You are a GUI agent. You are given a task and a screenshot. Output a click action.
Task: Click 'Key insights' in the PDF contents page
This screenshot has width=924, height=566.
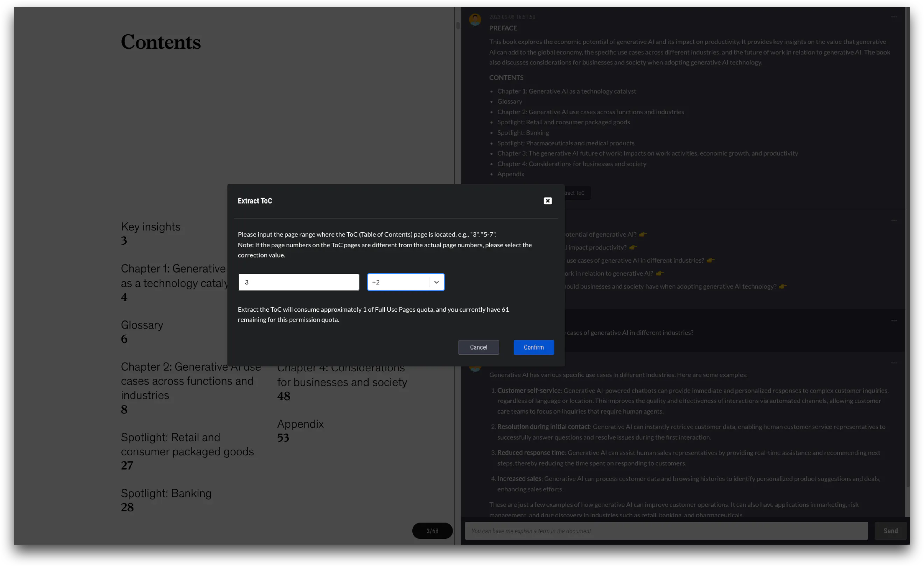click(x=150, y=227)
